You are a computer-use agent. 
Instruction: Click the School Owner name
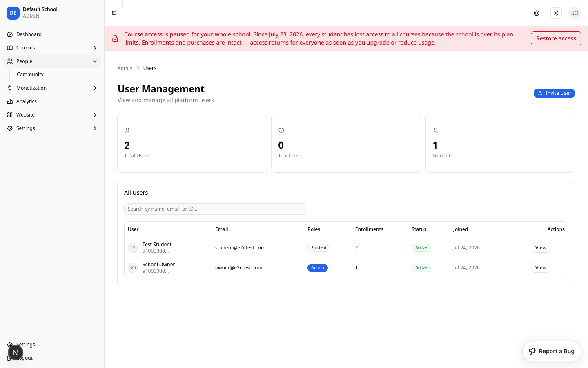159,265
